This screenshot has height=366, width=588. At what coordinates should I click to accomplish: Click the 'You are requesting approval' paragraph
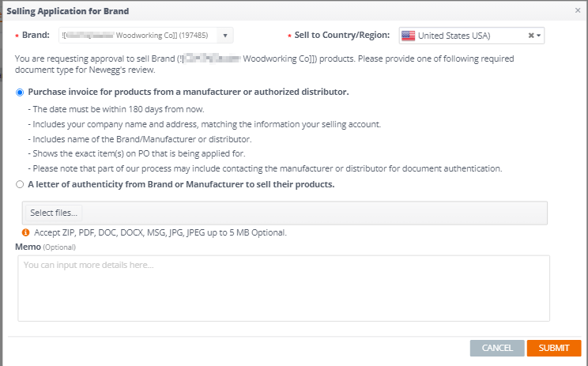tap(265, 64)
